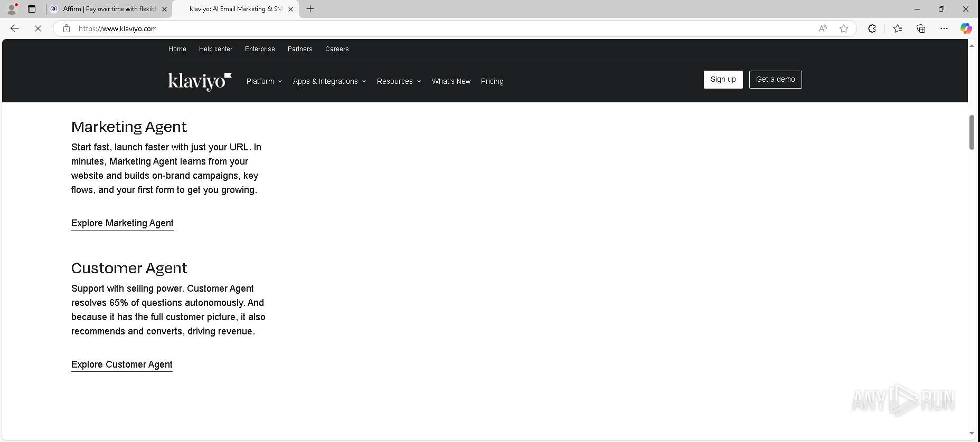This screenshot has width=980, height=442.
Task: Click the Get a demo button
Action: pyautogui.click(x=775, y=80)
